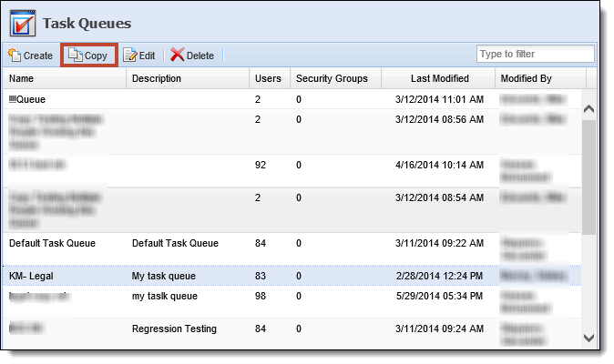Screen dimensions: 614x364
Task: Sort by the Users column header
Action: [x=270, y=78]
